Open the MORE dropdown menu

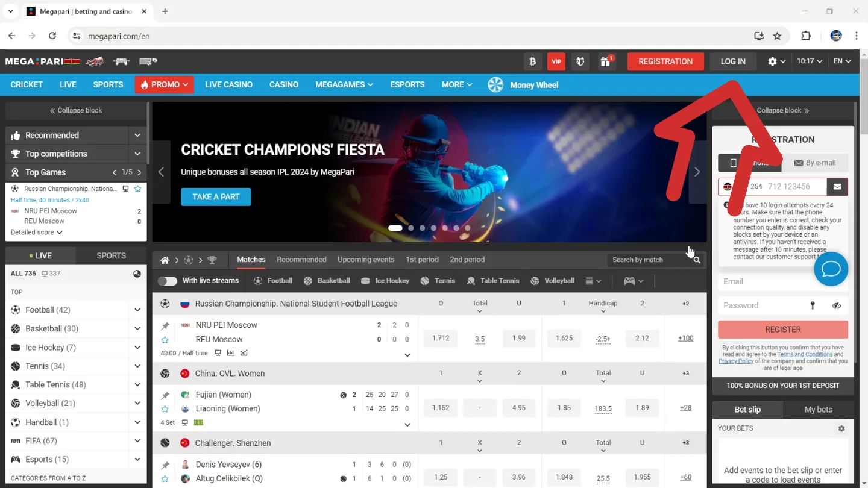coord(456,85)
